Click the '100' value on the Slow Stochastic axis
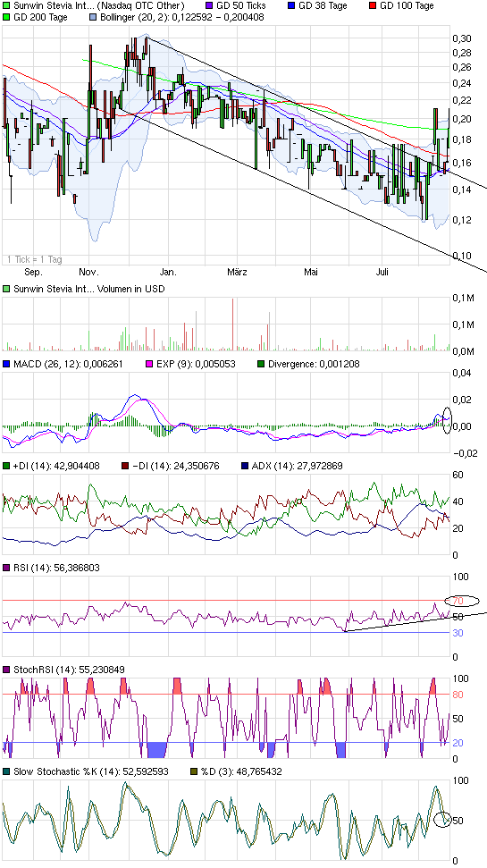487x868 pixels. click(x=461, y=780)
